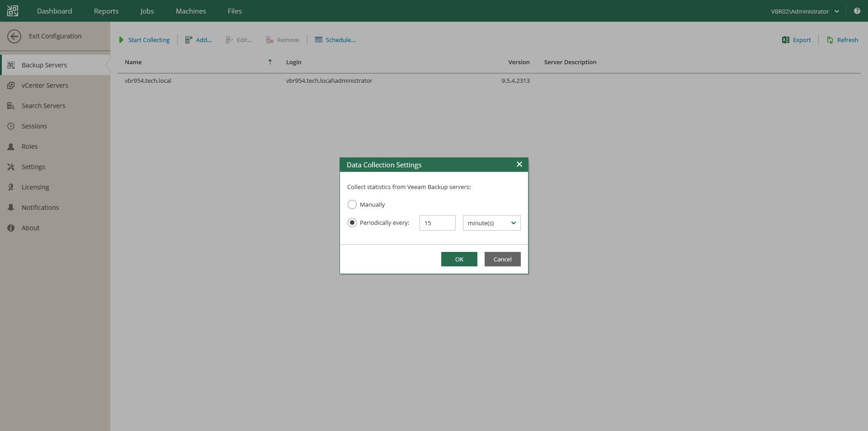
Task: Click the Settings tools icon
Action: (x=11, y=167)
